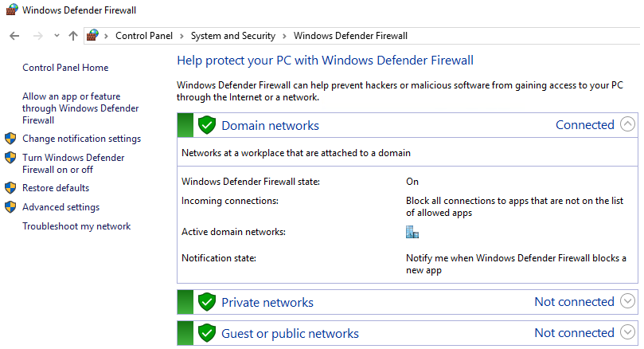The image size is (644, 349).
Task: Click the green shield icon beside Domain networks
Action: (207, 125)
